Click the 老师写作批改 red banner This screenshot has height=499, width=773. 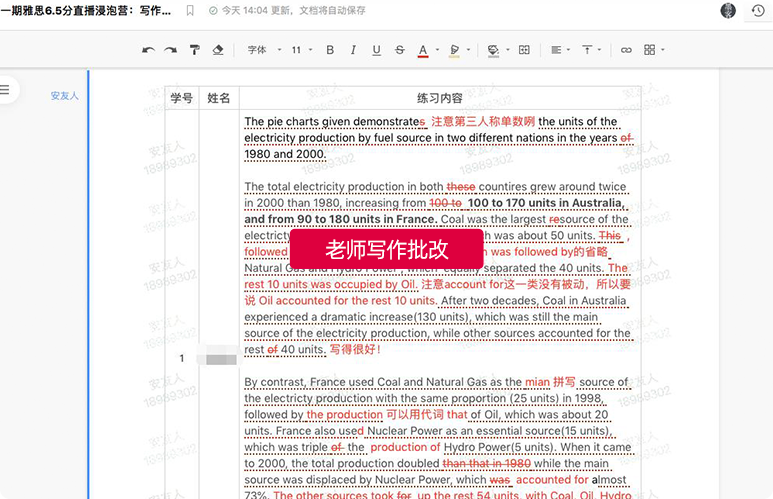coord(386,249)
